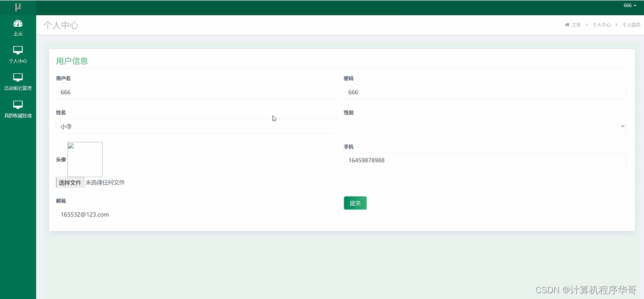Open the 性别 dropdown selector
This screenshot has height=299, width=644.
(484, 126)
